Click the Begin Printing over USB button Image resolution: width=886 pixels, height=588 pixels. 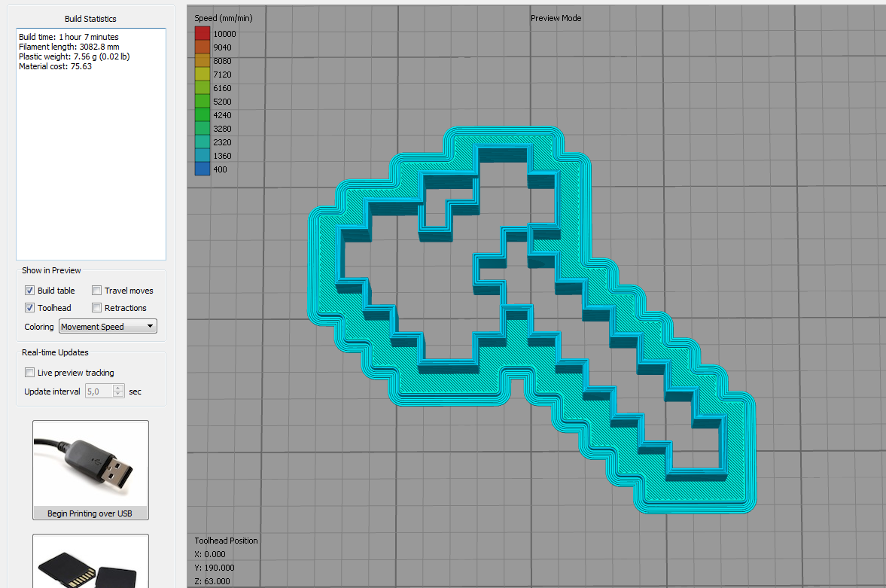click(x=90, y=470)
